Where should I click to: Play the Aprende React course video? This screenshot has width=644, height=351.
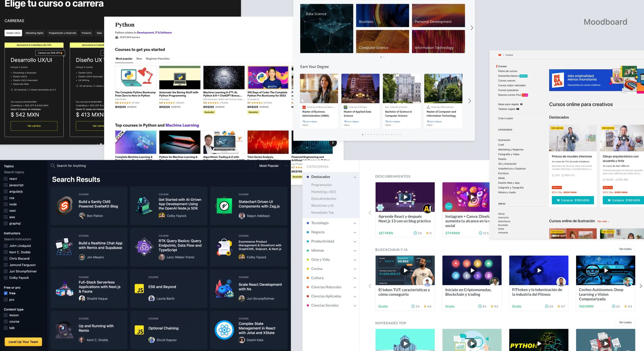tap(405, 197)
